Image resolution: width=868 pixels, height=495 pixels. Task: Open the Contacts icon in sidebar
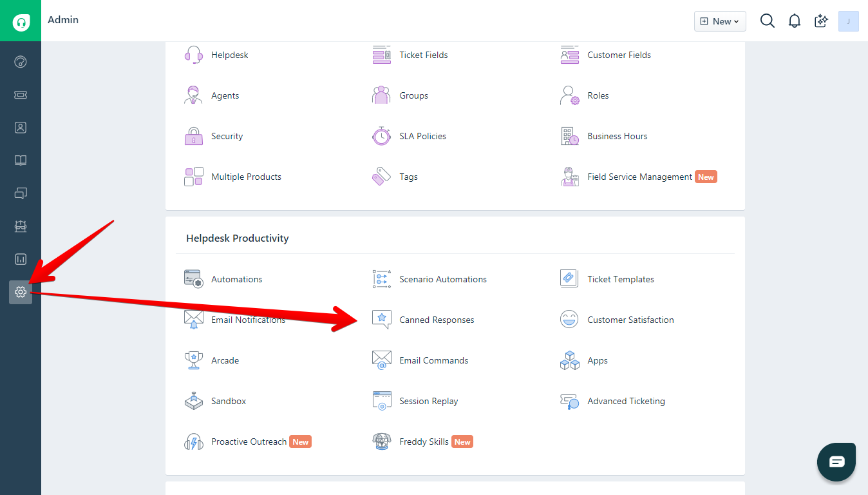tap(21, 128)
